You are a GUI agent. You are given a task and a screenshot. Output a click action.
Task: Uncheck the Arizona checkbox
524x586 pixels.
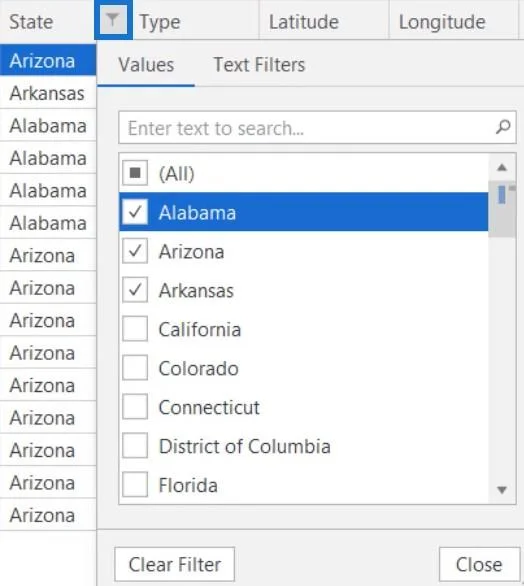click(x=135, y=251)
